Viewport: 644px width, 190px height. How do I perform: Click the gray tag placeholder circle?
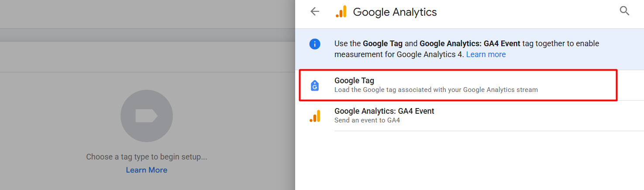click(x=147, y=116)
